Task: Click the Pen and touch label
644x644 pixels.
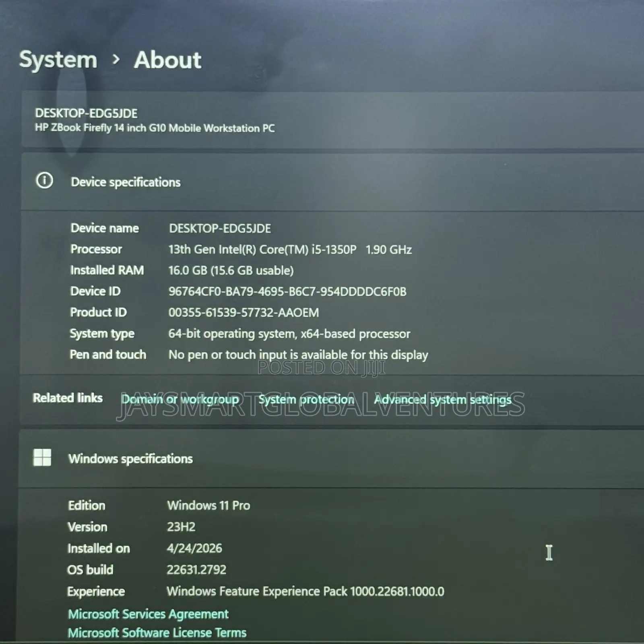Action: (108, 354)
